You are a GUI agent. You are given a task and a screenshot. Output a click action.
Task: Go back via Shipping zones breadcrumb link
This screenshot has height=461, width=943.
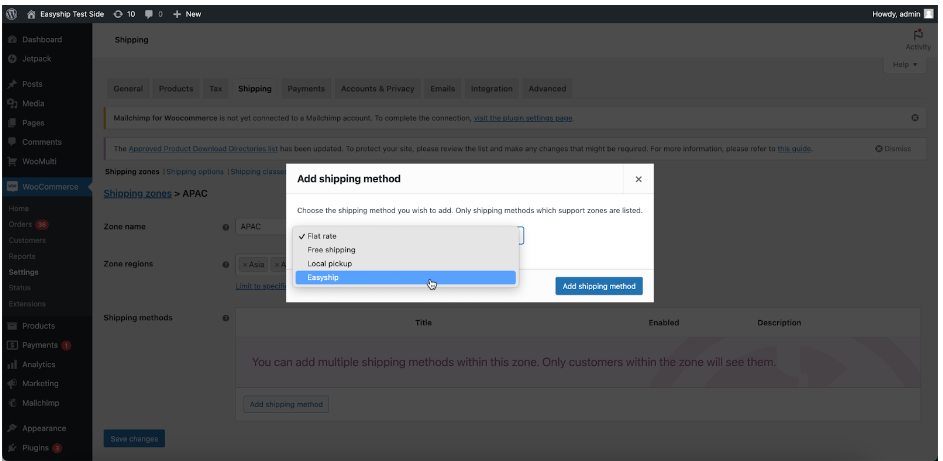pyautogui.click(x=137, y=194)
